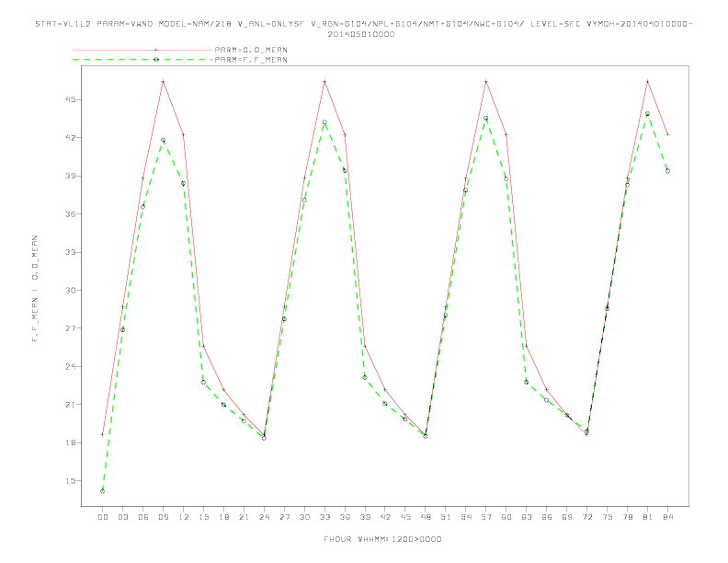Screen dimensions: 728x563
Task: Click the x-axis tick label 06
Action: coord(143,517)
